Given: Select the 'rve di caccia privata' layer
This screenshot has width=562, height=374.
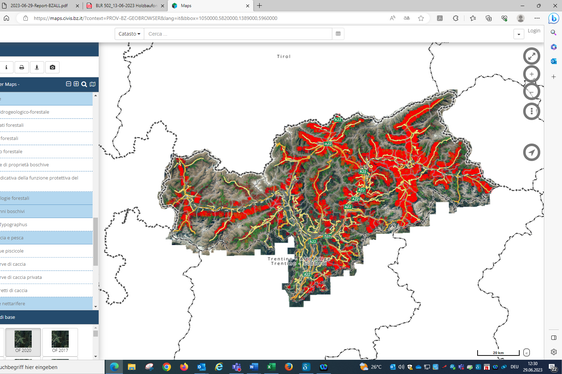Looking at the screenshot, I should (47, 277).
